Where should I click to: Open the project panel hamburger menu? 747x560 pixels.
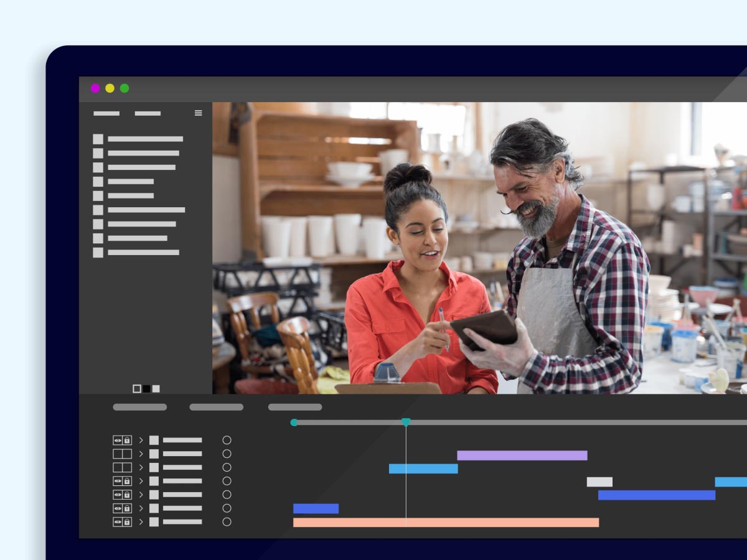199,113
